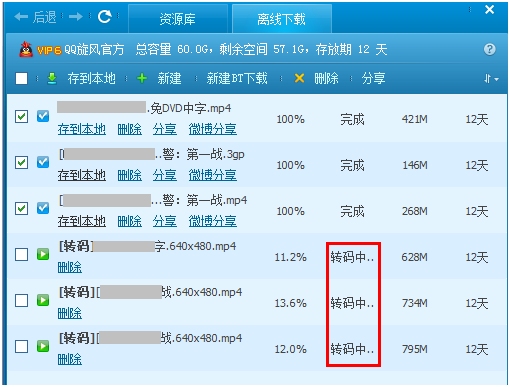The width and height of the screenshot is (510, 387).
Task: Select the file name 免DVD中字.mp4
Action: pos(190,108)
